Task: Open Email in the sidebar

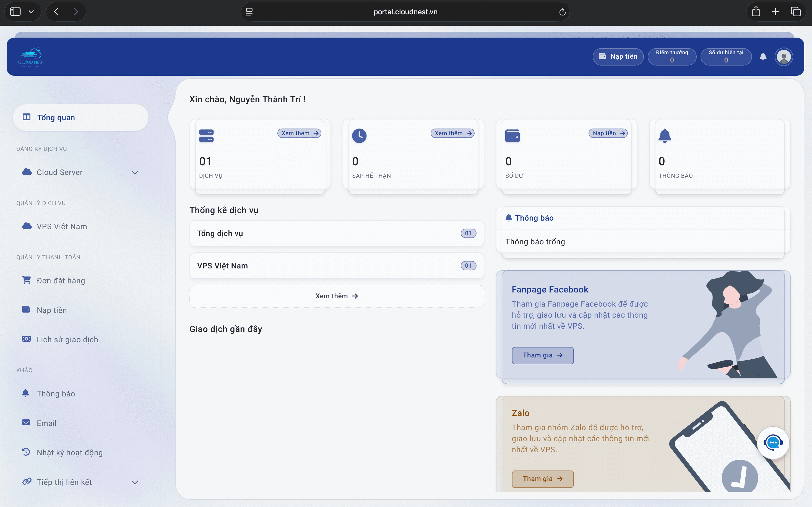Action: [x=80, y=423]
